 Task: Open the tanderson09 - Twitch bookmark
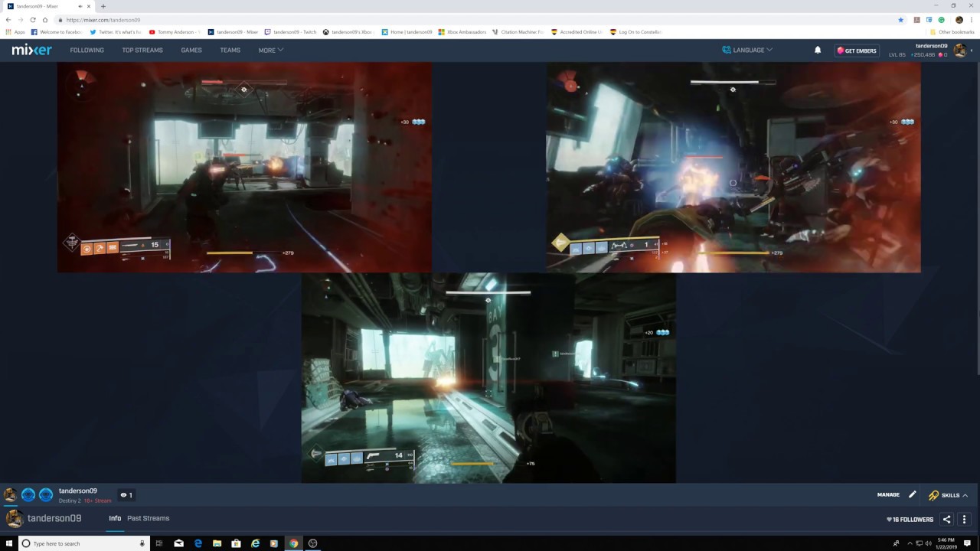tap(290, 32)
